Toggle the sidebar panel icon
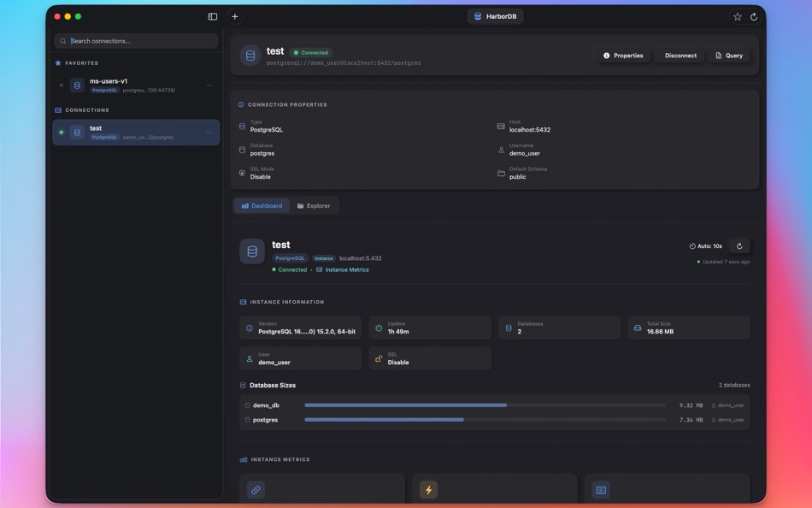Screen dimensions: 812x508 [212, 16]
